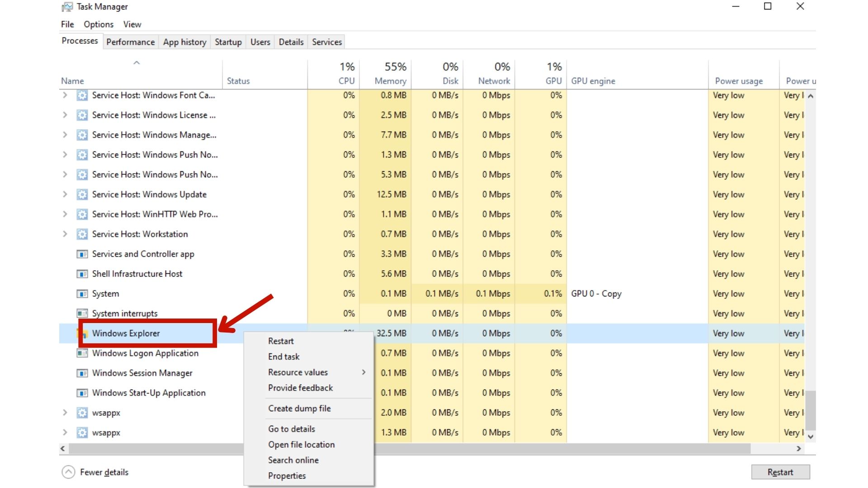Expand Service Host: Windows Update group
Screen dimensions: 868x488
pos(65,194)
